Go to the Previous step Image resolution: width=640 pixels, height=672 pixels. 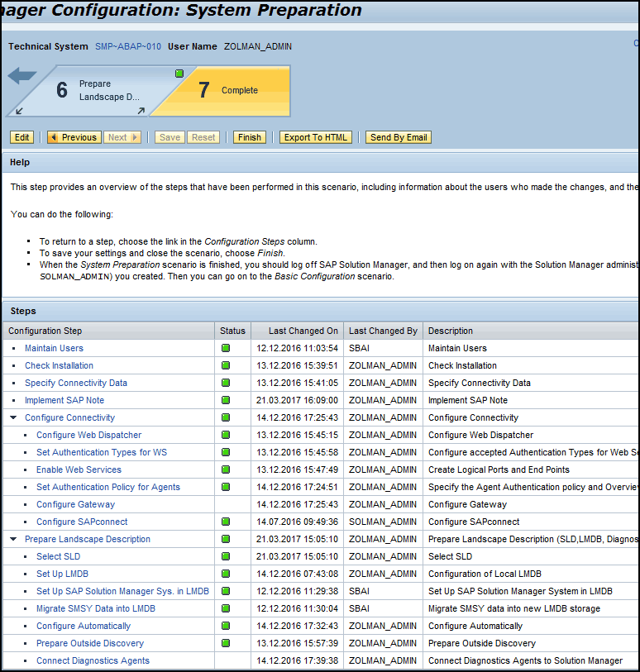(74, 138)
